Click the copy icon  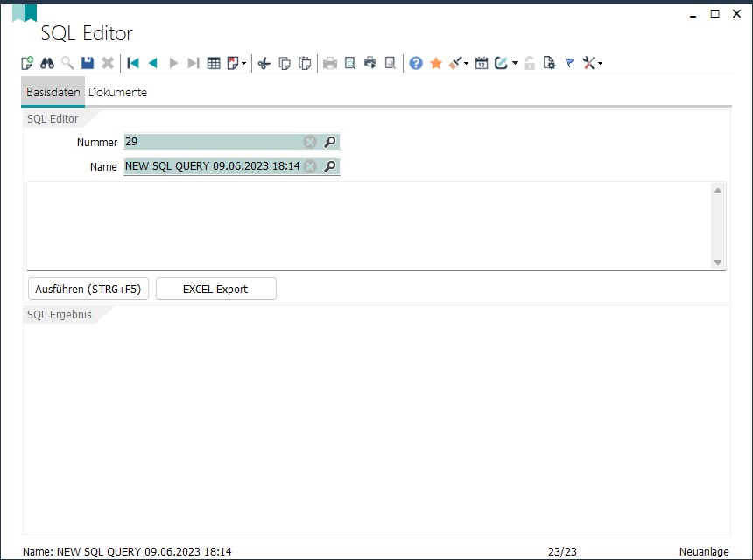(x=285, y=63)
